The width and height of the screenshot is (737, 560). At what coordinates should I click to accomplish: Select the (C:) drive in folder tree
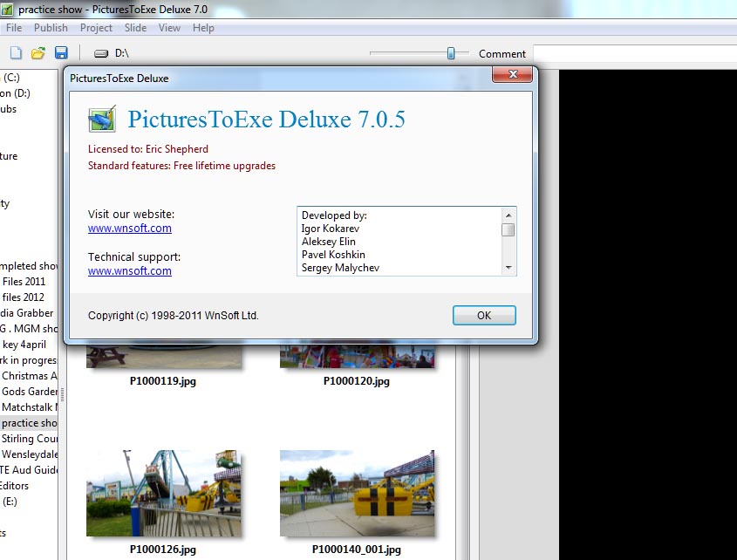pyautogui.click(x=10, y=78)
